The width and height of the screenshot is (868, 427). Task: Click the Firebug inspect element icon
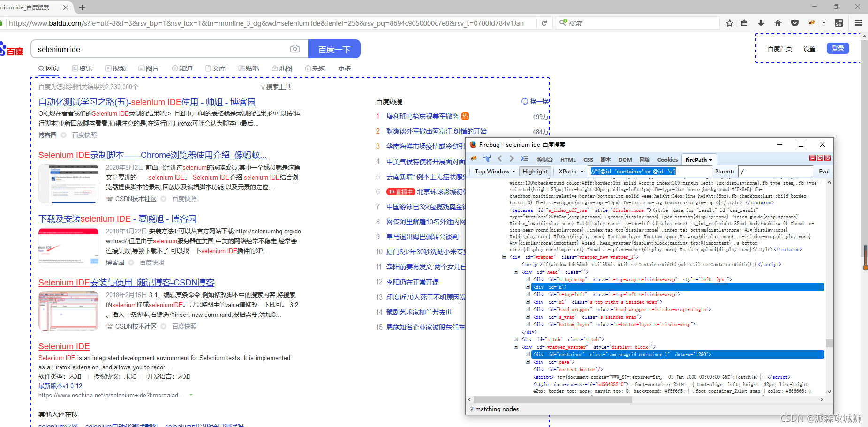point(487,159)
